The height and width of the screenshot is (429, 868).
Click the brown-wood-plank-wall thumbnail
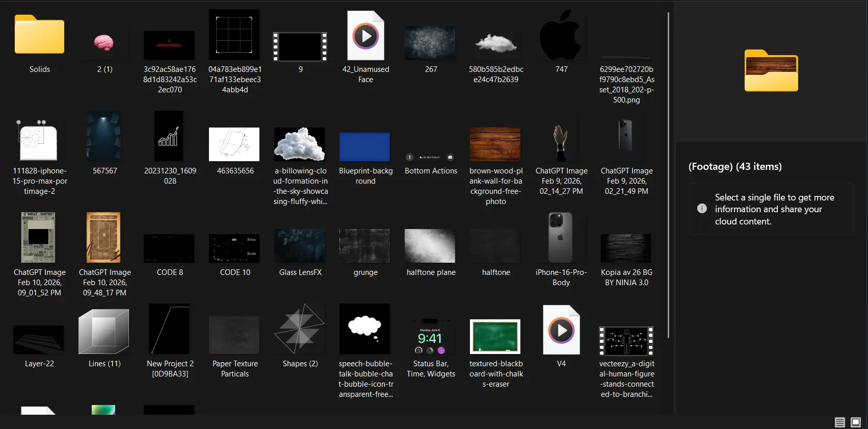point(495,144)
